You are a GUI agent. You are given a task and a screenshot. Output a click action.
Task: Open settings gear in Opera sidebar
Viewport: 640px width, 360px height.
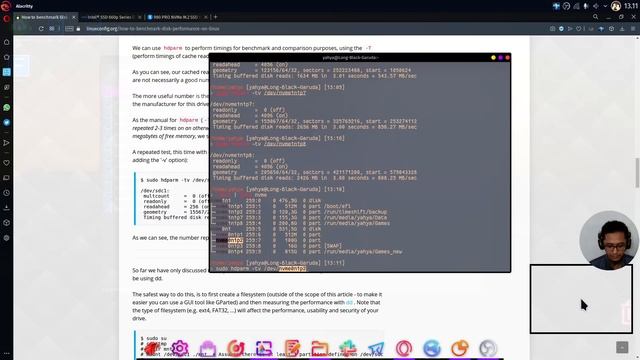7,238
